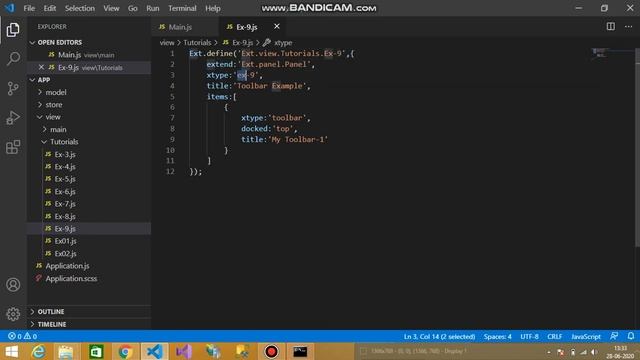640x360 pixels.
Task: Close the Ex-9.js editor tab
Action: 277,27
